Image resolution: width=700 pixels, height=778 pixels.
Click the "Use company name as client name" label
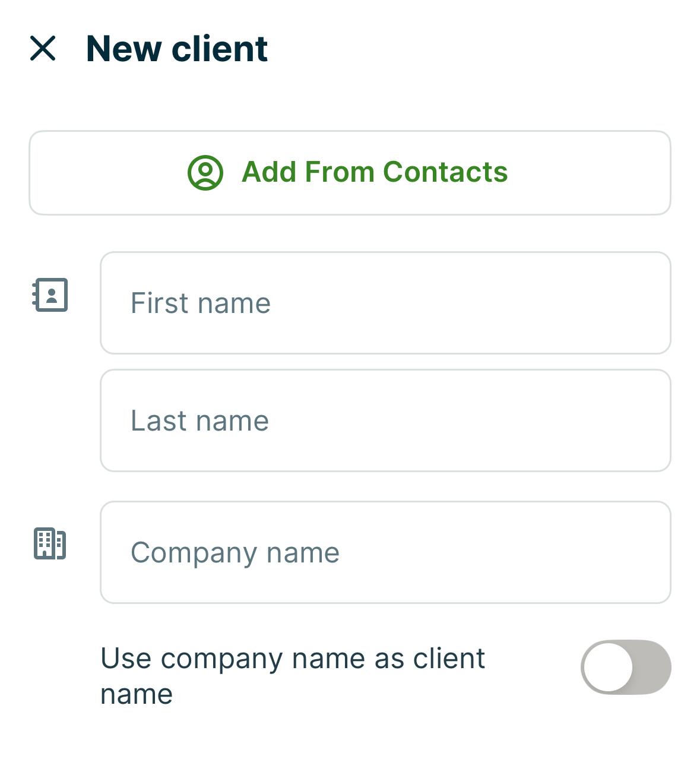(x=293, y=676)
